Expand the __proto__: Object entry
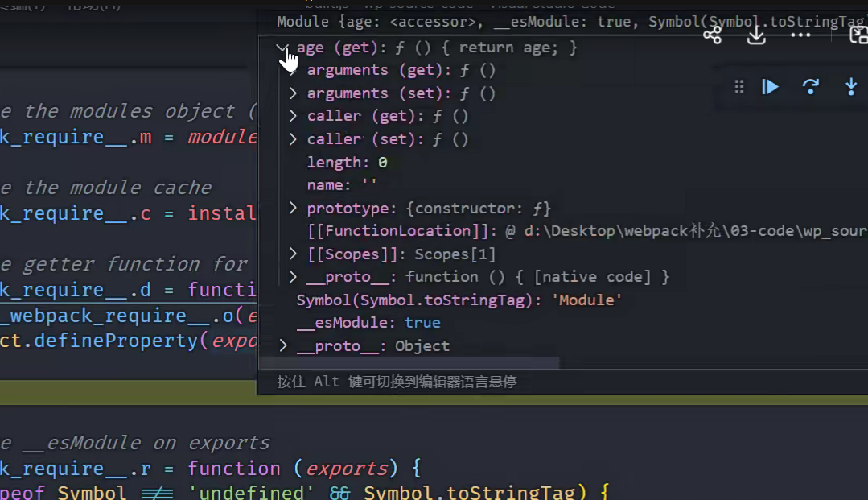 283,346
